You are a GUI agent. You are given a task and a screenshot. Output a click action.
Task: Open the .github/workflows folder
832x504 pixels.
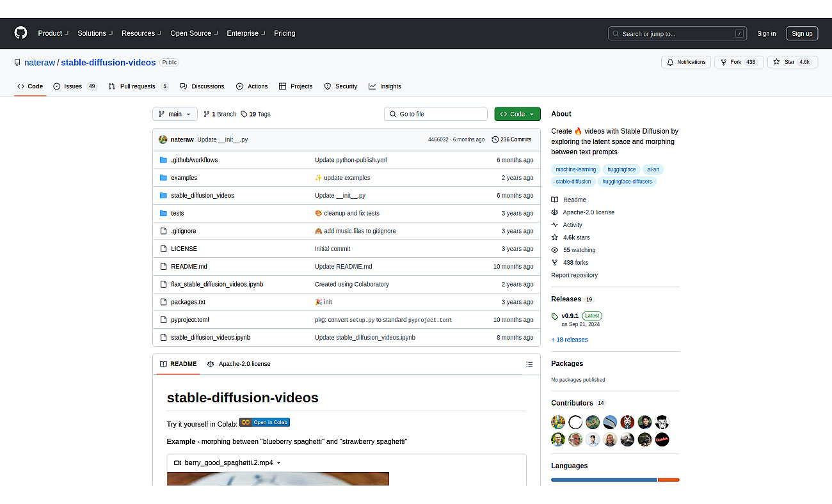[x=194, y=160]
